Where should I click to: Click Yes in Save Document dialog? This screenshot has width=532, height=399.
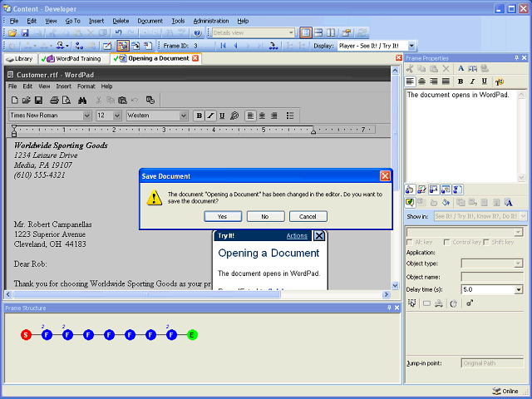point(223,216)
